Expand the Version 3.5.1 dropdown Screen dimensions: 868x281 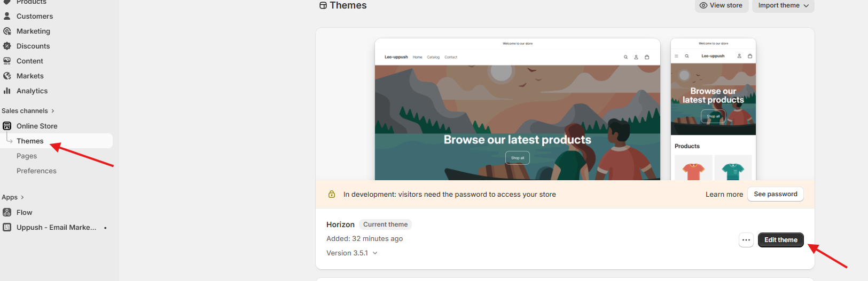(x=352, y=253)
